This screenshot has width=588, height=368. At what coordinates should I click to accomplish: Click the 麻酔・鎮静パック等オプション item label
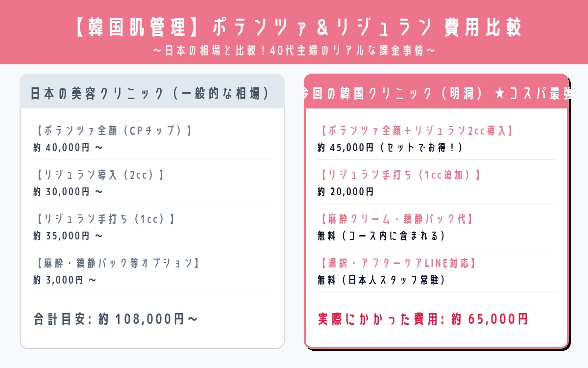pyautogui.click(x=118, y=263)
